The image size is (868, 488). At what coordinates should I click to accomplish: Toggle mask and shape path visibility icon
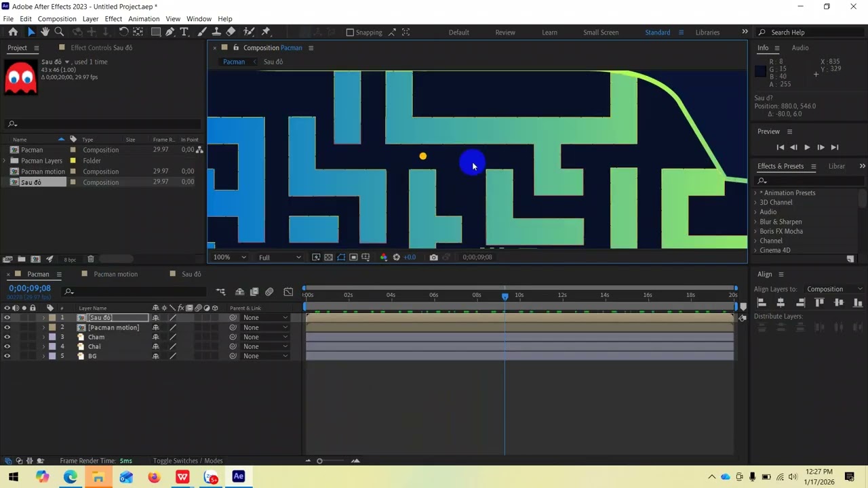(341, 258)
